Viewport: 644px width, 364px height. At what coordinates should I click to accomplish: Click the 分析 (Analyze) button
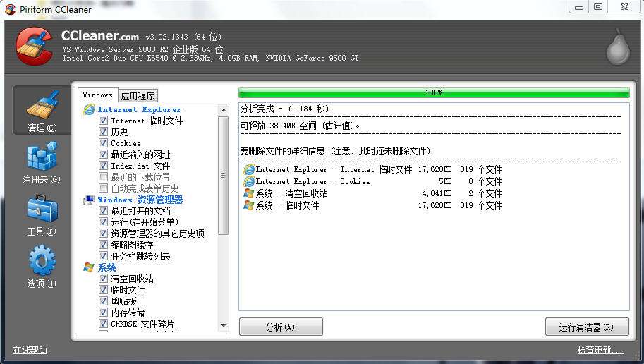281,327
